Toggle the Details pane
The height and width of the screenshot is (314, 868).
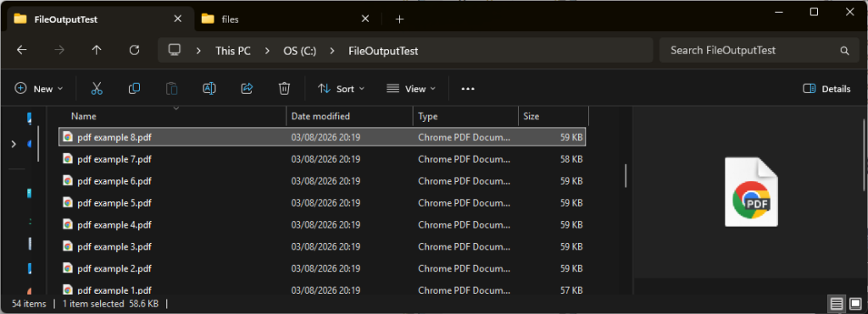point(826,89)
